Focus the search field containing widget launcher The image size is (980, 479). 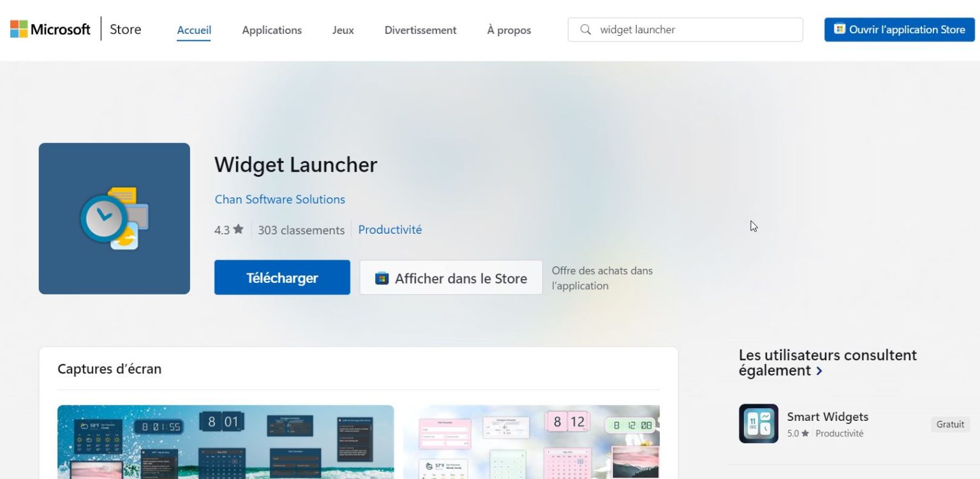pos(685,29)
